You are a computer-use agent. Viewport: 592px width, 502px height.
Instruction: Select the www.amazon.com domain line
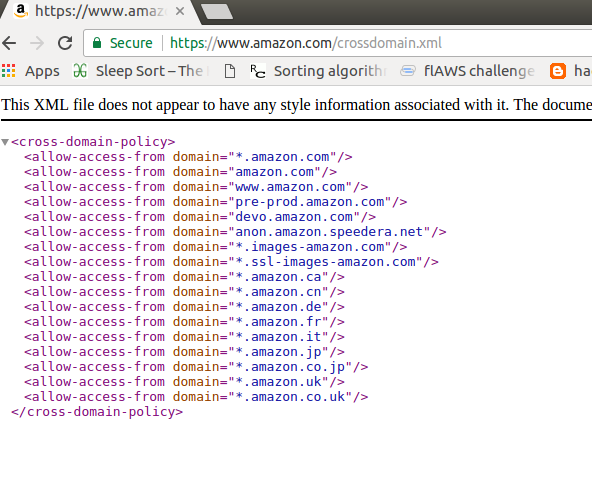[196, 187]
